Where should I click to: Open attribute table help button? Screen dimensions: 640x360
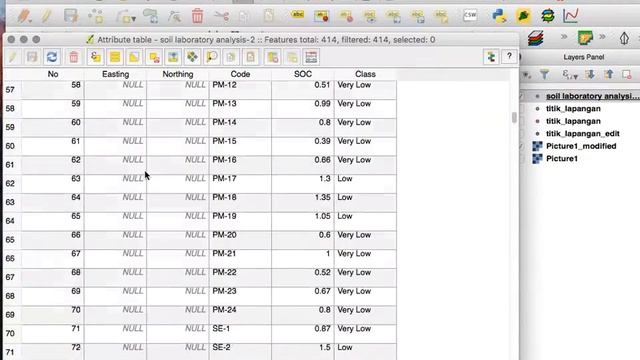pos(509,56)
